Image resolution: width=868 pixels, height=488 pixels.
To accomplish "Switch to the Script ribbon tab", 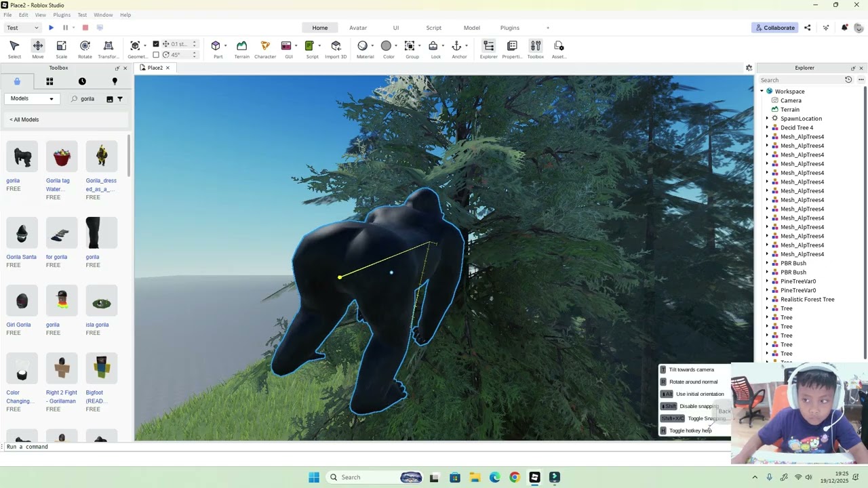I will point(433,28).
